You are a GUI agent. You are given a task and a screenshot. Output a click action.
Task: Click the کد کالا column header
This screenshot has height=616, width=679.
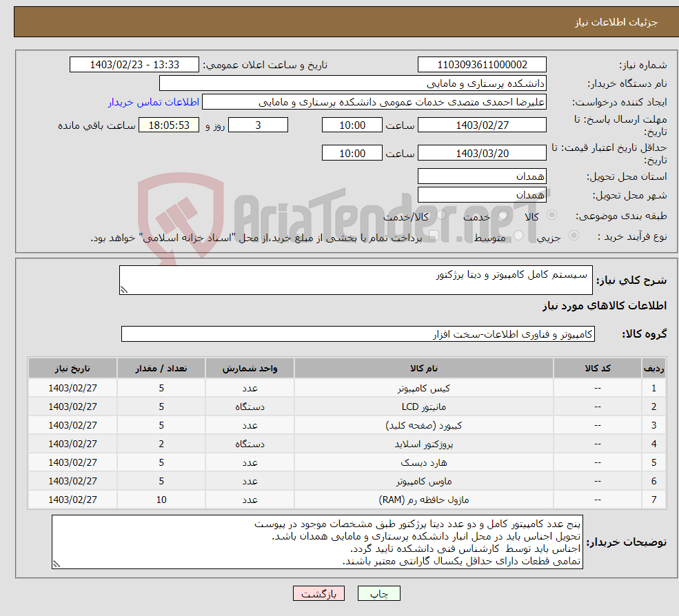[598, 369]
